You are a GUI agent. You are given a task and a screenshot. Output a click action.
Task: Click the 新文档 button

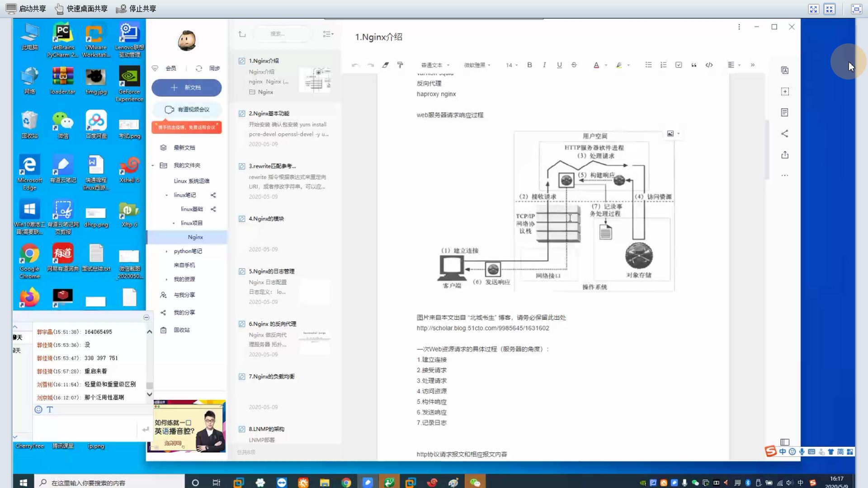click(x=186, y=88)
